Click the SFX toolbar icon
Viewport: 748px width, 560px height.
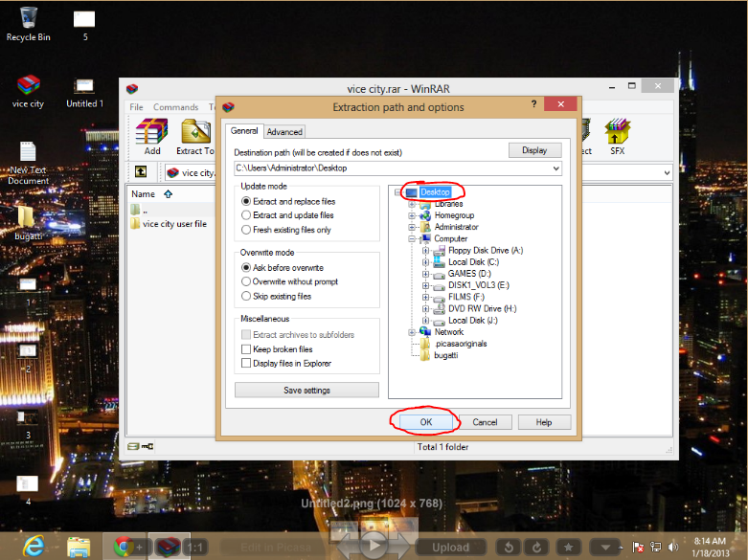[x=618, y=137]
